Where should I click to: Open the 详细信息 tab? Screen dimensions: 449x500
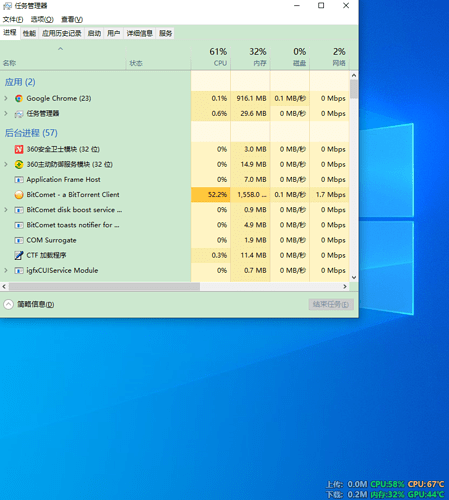coord(139,33)
